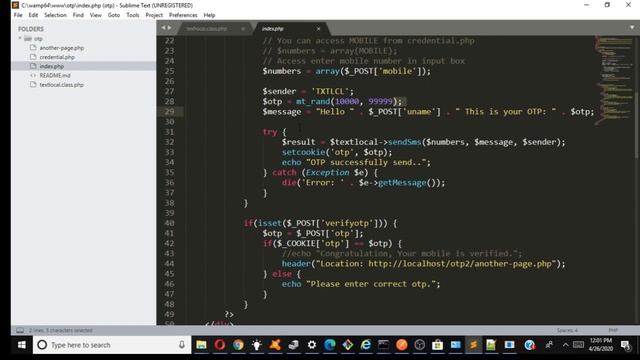This screenshot has height=360, width=640.
Task: Open Windows Start menu
Action: click(22, 345)
